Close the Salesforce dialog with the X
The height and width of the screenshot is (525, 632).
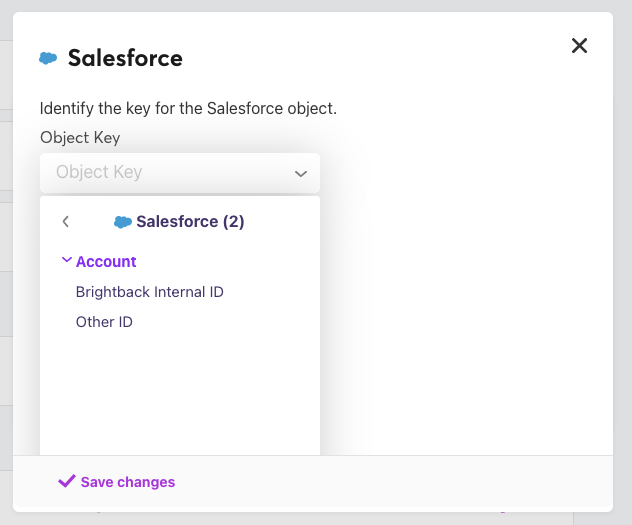pos(579,46)
